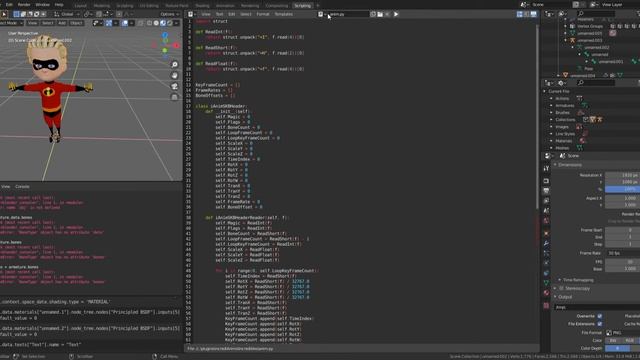
Task: Click the pan hand gizmo in viewport
Action: pyautogui.click(x=175, y=76)
